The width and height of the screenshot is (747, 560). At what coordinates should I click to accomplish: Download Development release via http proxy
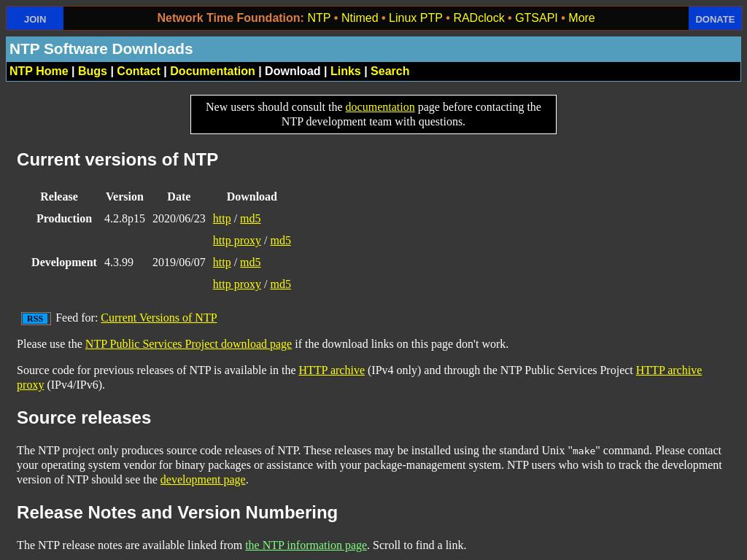click(x=237, y=284)
